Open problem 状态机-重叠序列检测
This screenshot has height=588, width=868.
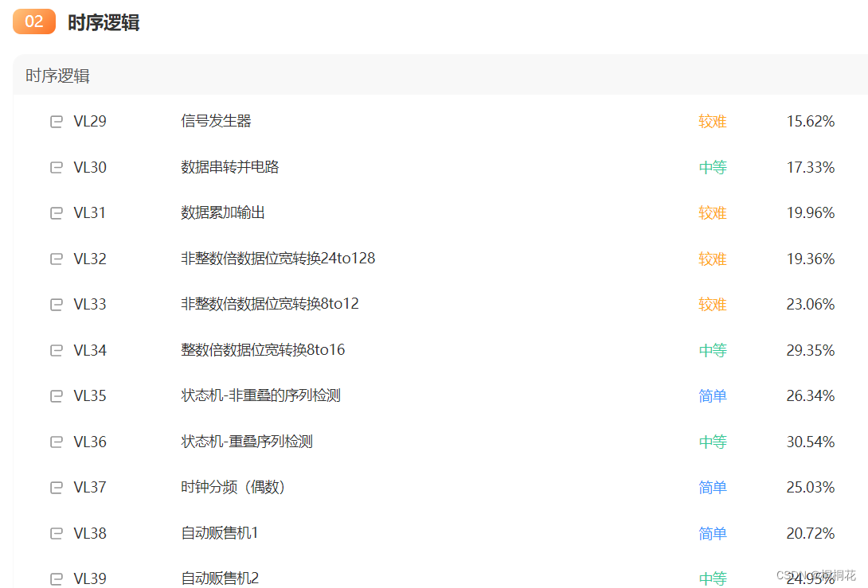247,442
